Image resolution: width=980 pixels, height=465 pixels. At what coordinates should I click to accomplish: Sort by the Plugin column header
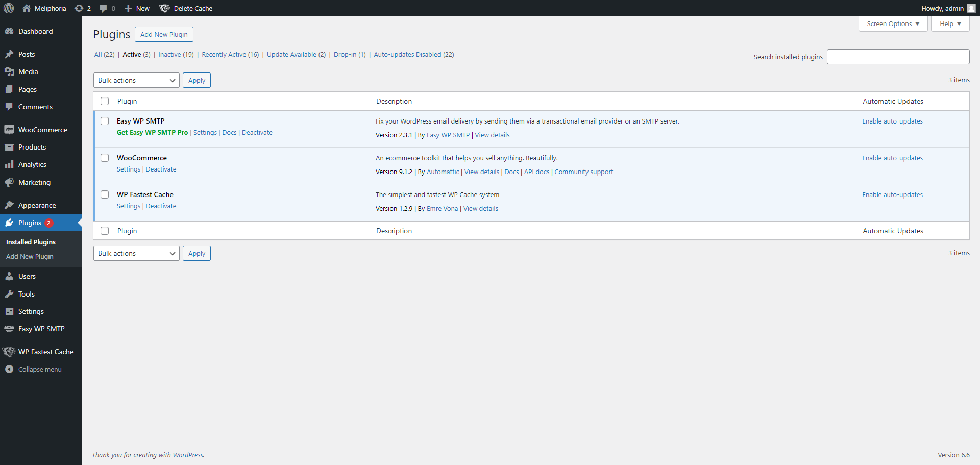click(x=127, y=101)
